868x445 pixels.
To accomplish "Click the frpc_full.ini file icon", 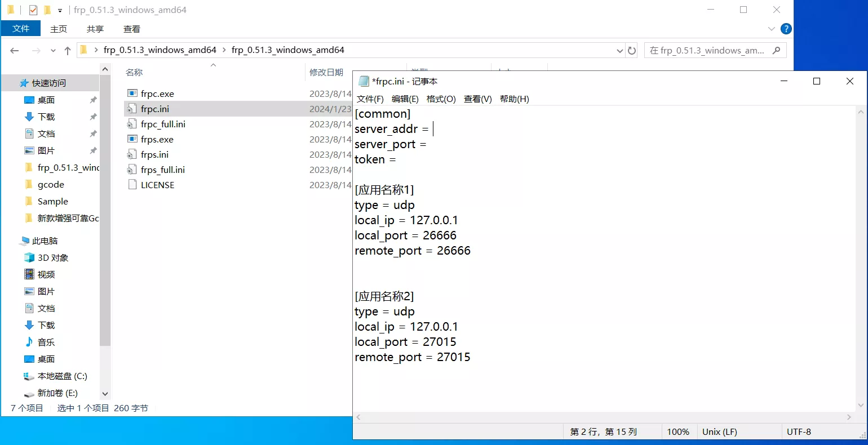I will click(132, 124).
